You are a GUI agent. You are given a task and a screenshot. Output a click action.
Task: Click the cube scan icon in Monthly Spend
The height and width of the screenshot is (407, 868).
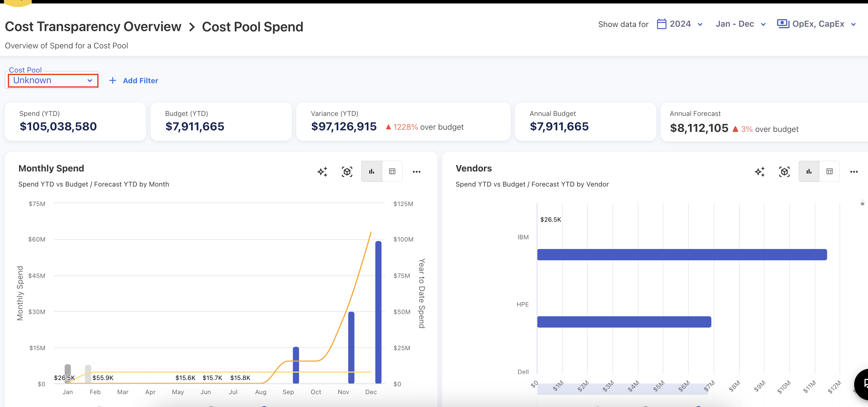(347, 172)
